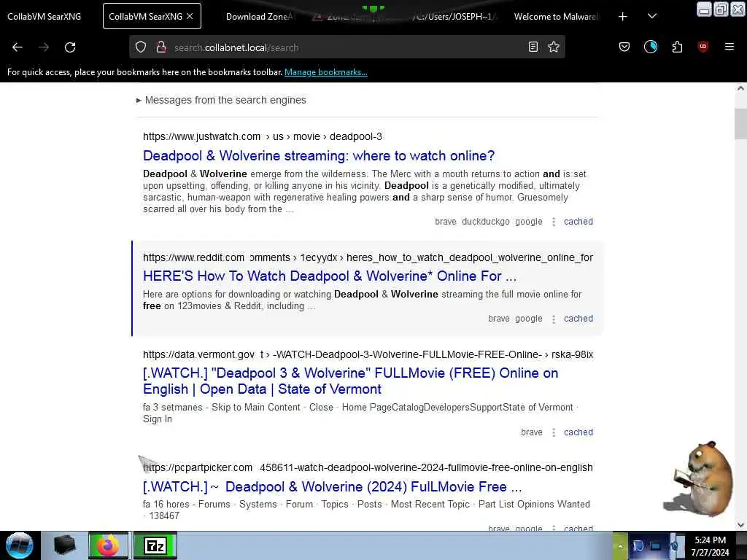Click the address bar URL field
The width and height of the screenshot is (747, 560).
point(347,47)
